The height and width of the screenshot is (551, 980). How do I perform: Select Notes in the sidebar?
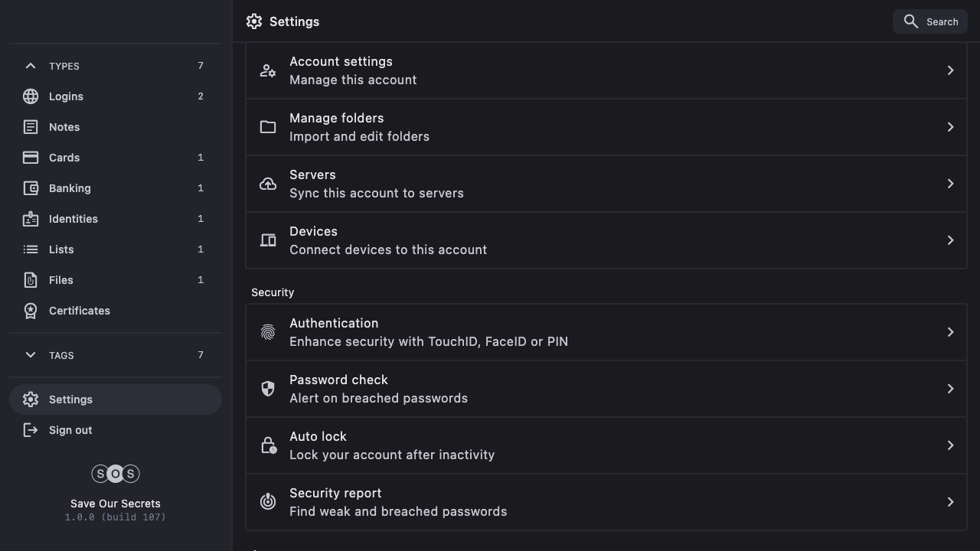pos(64,127)
